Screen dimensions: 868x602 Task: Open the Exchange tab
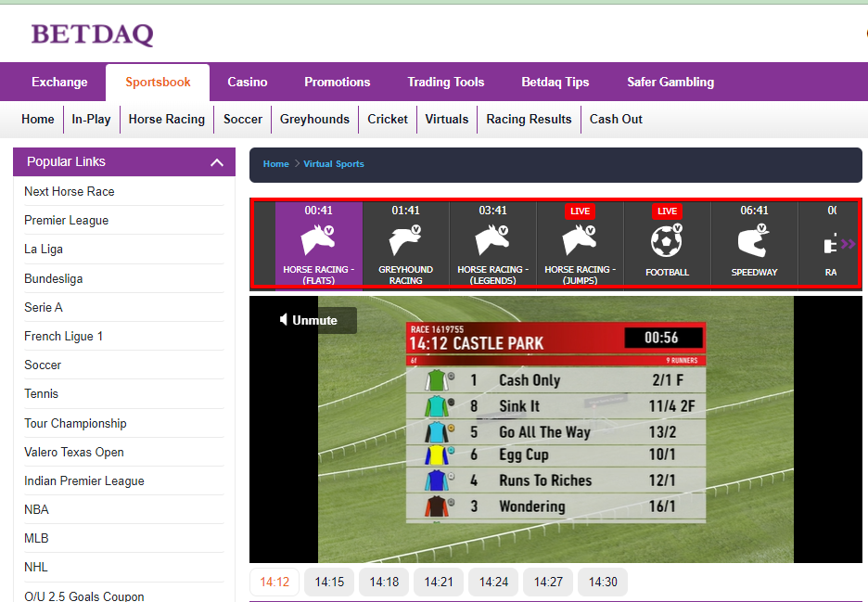(x=59, y=82)
